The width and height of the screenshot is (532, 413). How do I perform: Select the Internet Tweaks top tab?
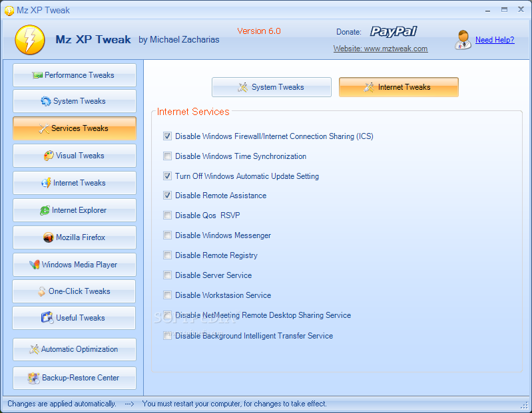tap(399, 87)
